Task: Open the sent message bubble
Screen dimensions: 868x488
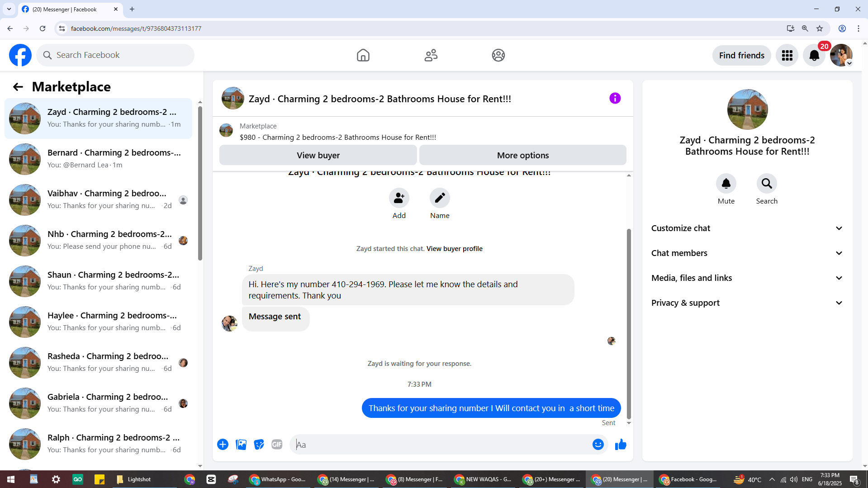Action: point(491,408)
